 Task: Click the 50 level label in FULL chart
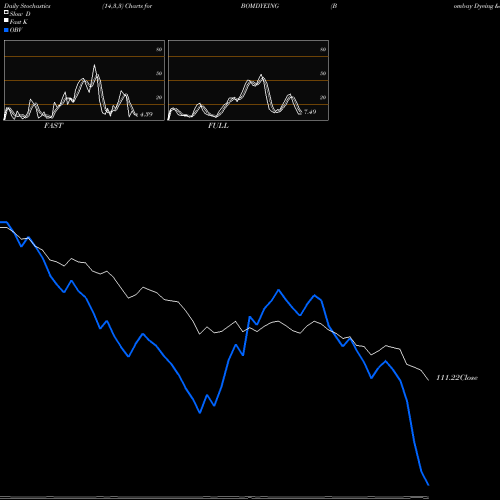coord(323,73)
